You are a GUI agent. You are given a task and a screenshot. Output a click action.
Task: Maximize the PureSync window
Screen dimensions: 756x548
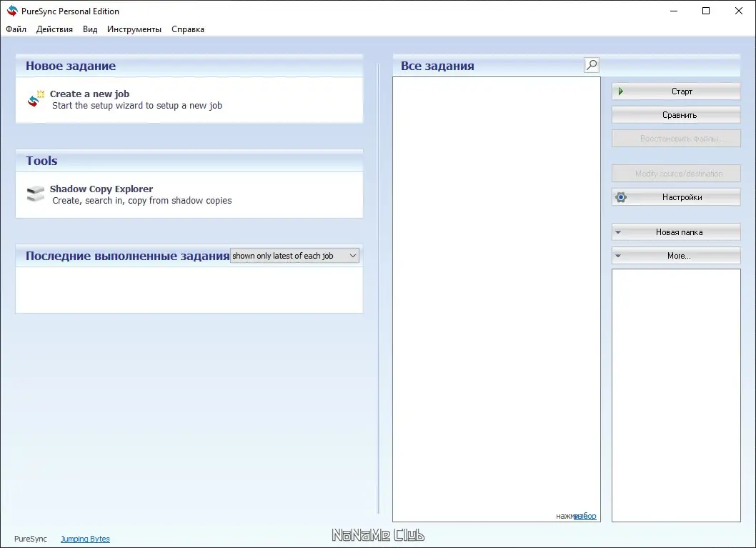pos(706,11)
